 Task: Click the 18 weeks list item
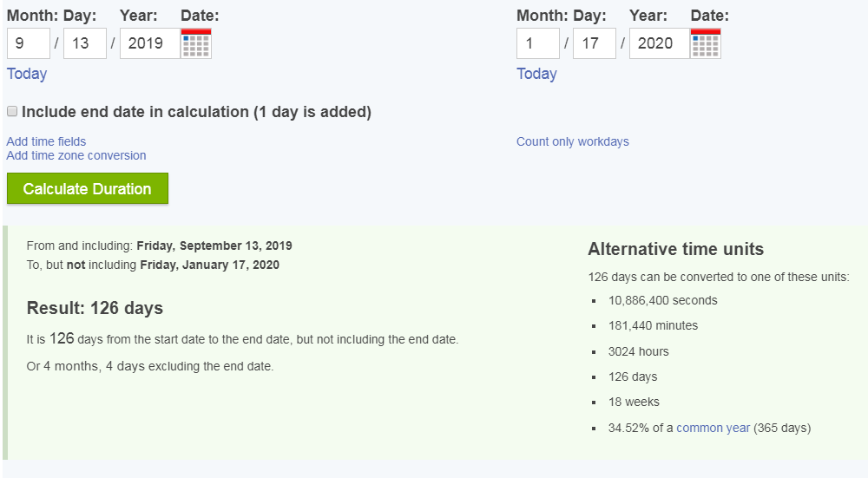(x=634, y=403)
